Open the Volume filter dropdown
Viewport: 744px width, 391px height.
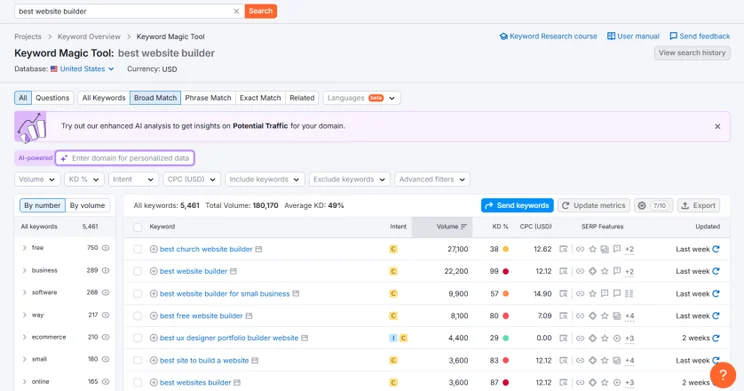(37, 179)
